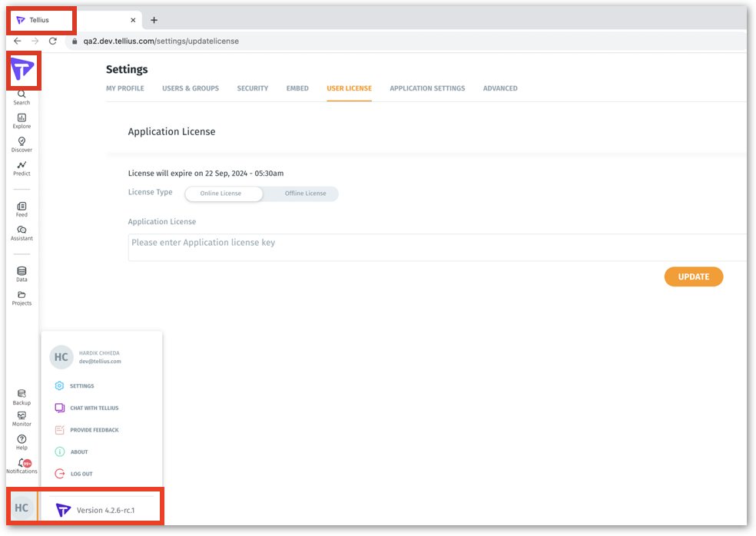Switch to Offline License type
Viewport: 756px width, 536px height.
pos(305,194)
